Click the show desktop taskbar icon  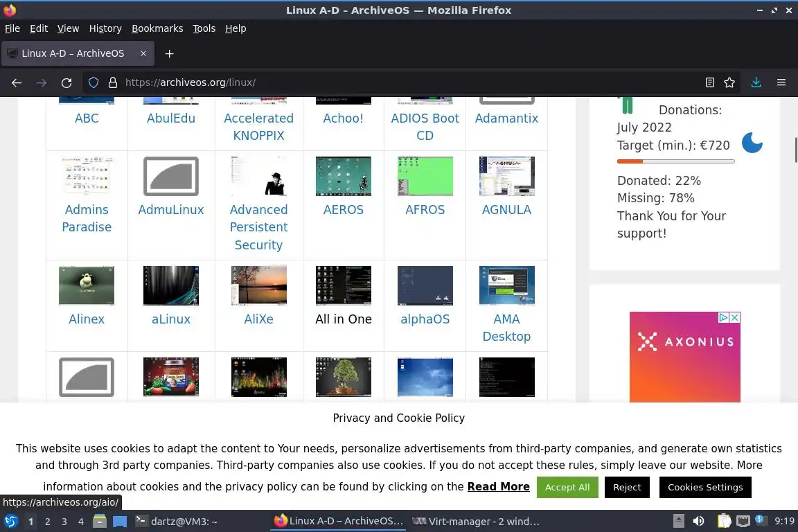(x=120, y=522)
